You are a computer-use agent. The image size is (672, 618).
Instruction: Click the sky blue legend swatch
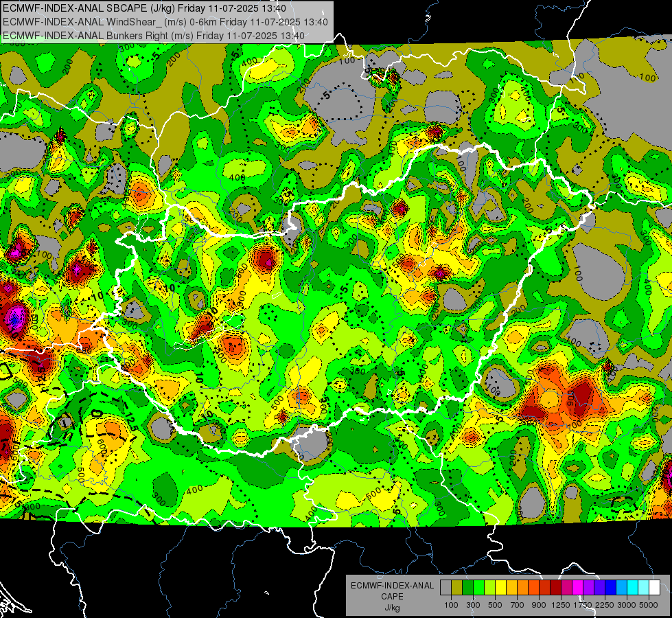(621, 588)
